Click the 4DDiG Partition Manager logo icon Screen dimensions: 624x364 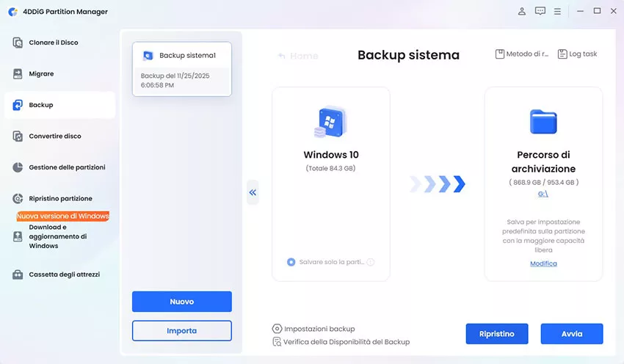[12, 12]
